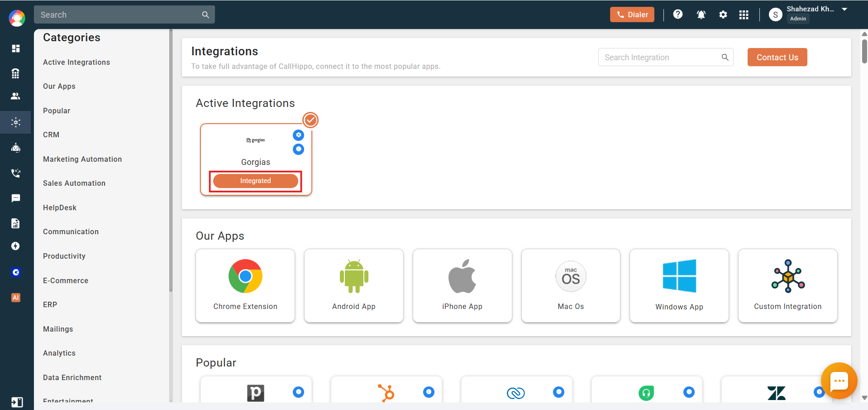Select Analytics category
This screenshot has width=868, height=410.
[x=59, y=353]
